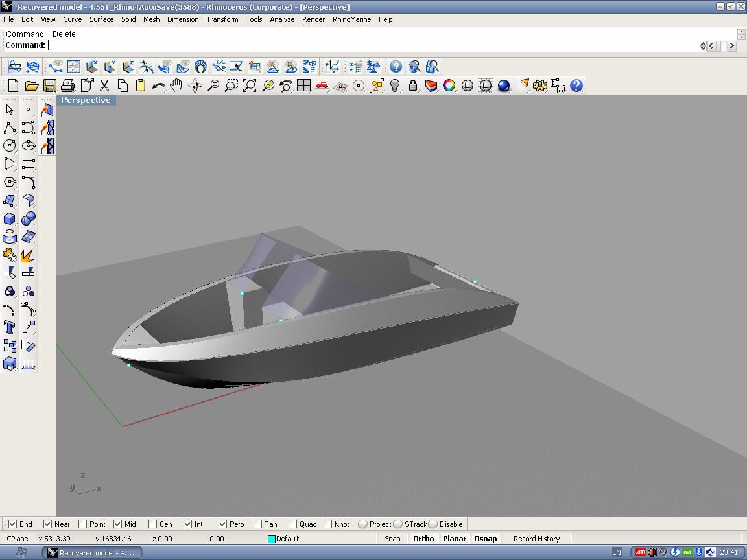Open the Surface menu
Viewport: 747px width, 560px height.
(102, 19)
